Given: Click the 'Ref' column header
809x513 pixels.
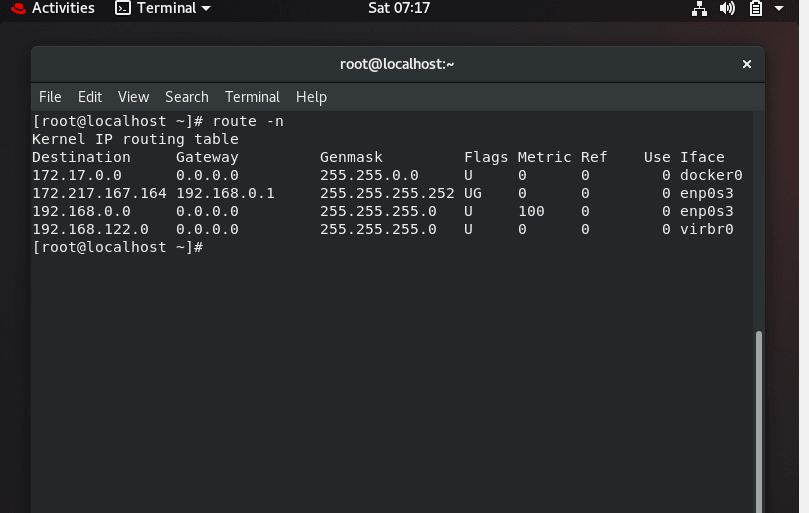Looking at the screenshot, I should click(x=594, y=157).
